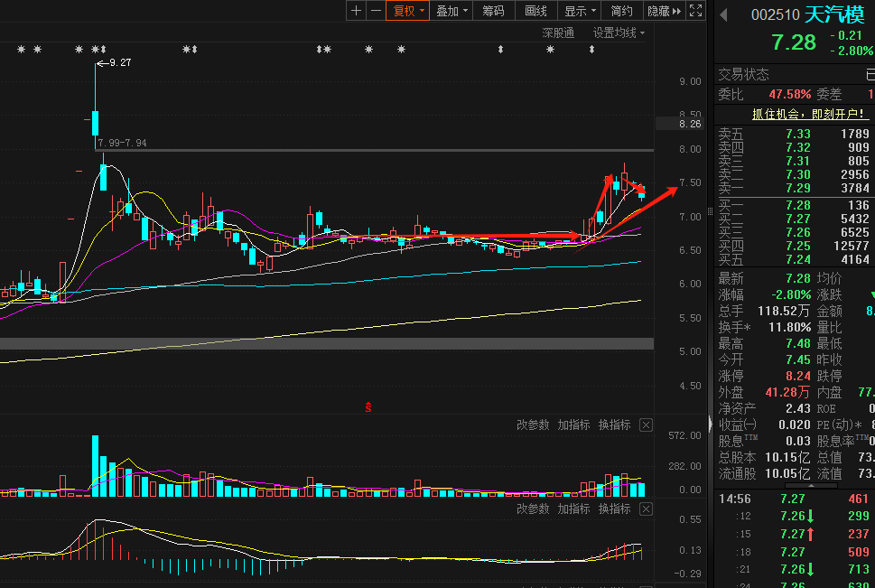This screenshot has width=875, height=588.
Task: Click 加指标 on the volume panel
Action: pos(573,425)
